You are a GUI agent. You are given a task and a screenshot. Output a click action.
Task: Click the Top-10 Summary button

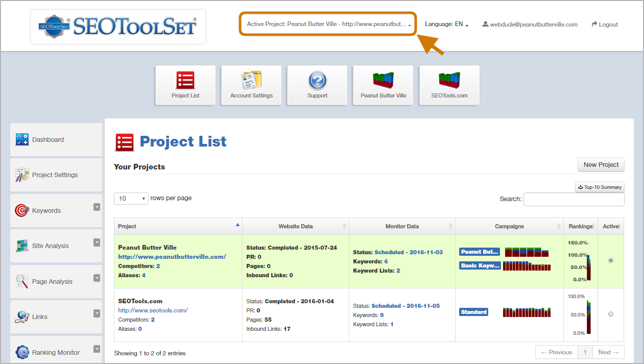point(600,187)
